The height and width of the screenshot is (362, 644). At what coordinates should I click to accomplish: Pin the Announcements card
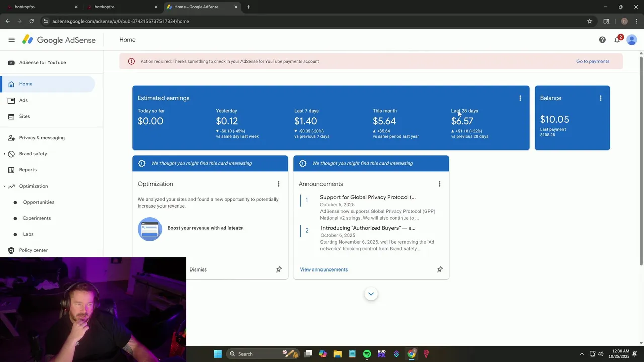[x=440, y=269]
